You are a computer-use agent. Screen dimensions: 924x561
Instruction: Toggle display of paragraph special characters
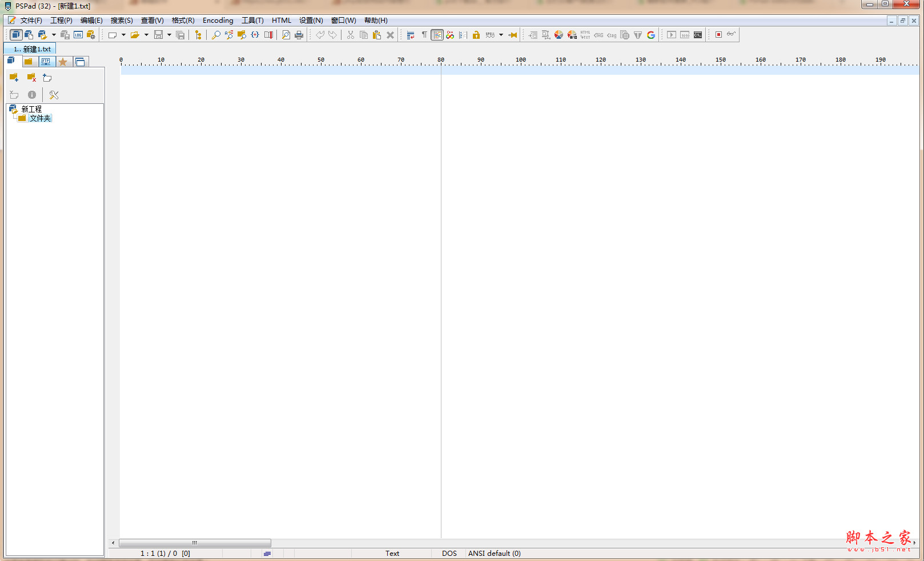424,35
